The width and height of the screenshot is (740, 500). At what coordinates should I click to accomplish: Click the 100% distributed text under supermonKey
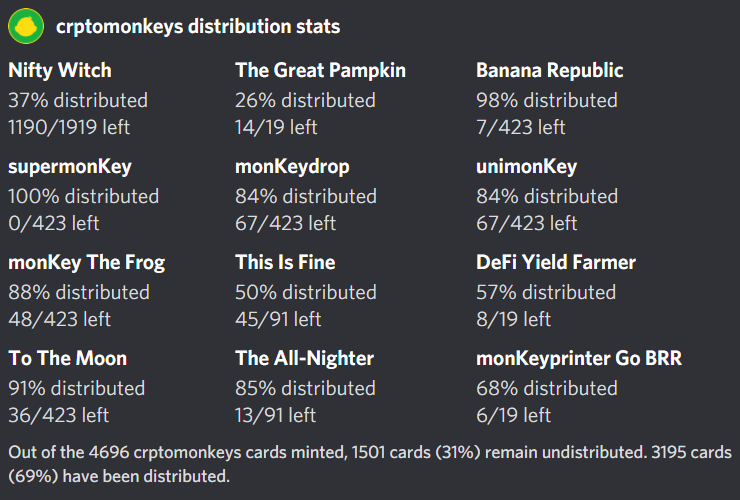pos(84,196)
